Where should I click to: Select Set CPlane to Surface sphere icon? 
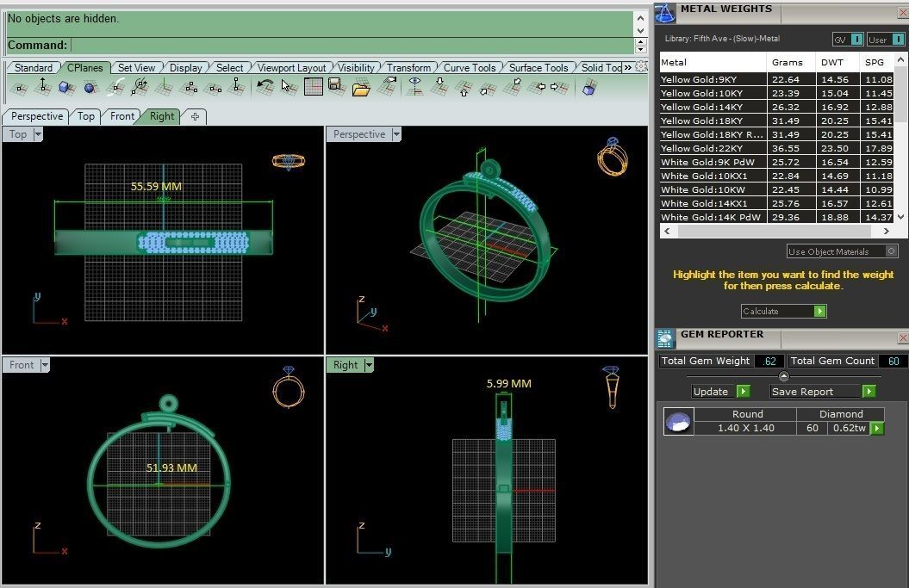click(x=90, y=88)
